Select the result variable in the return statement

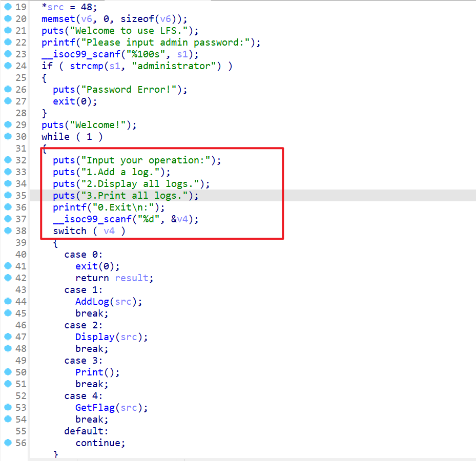coord(132,278)
